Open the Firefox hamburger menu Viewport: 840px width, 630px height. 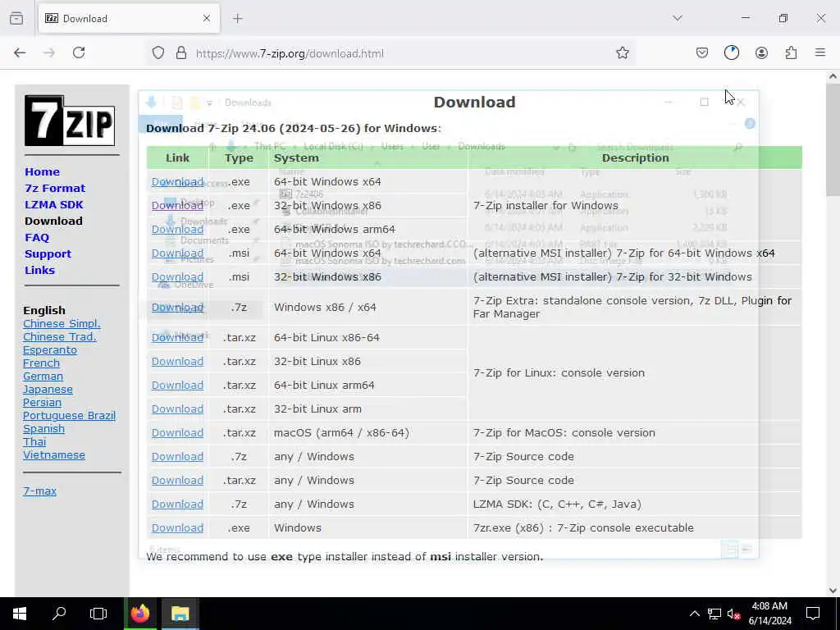(x=820, y=52)
